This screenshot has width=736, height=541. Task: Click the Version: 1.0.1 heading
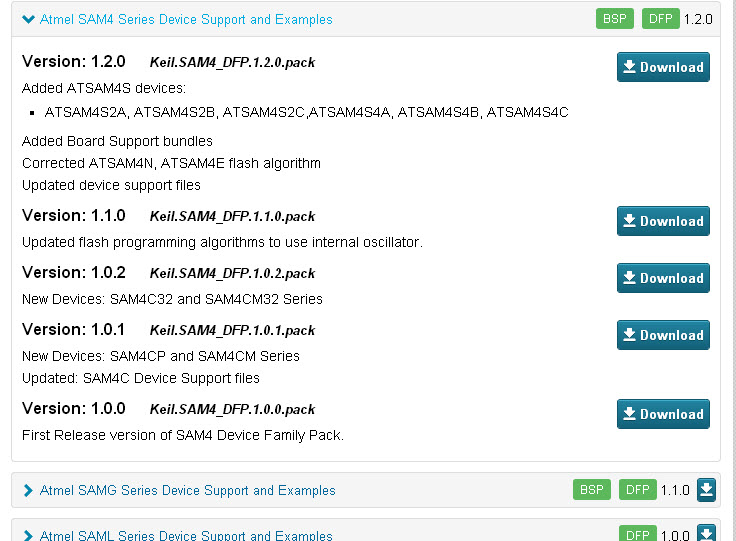73,329
